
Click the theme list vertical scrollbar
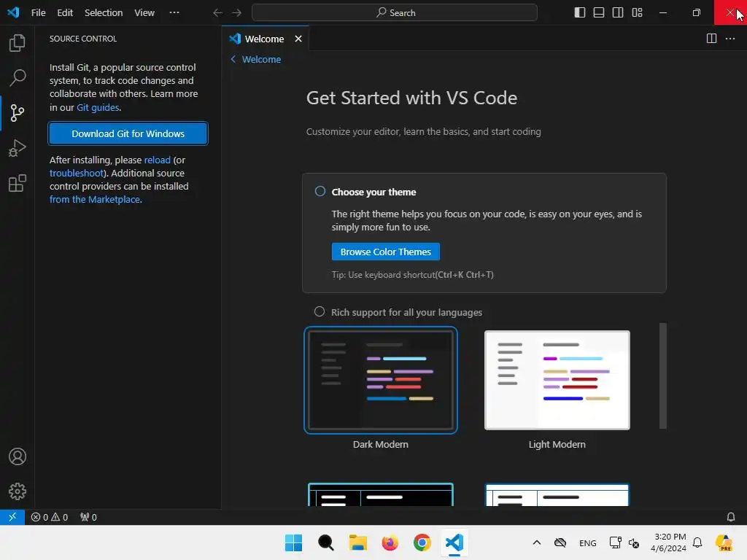[662, 376]
